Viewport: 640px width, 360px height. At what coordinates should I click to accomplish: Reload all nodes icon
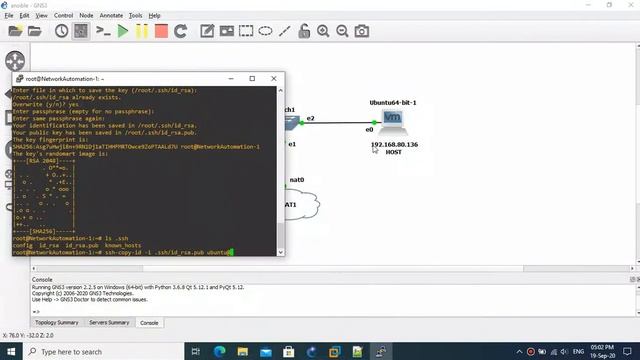pos(180,31)
